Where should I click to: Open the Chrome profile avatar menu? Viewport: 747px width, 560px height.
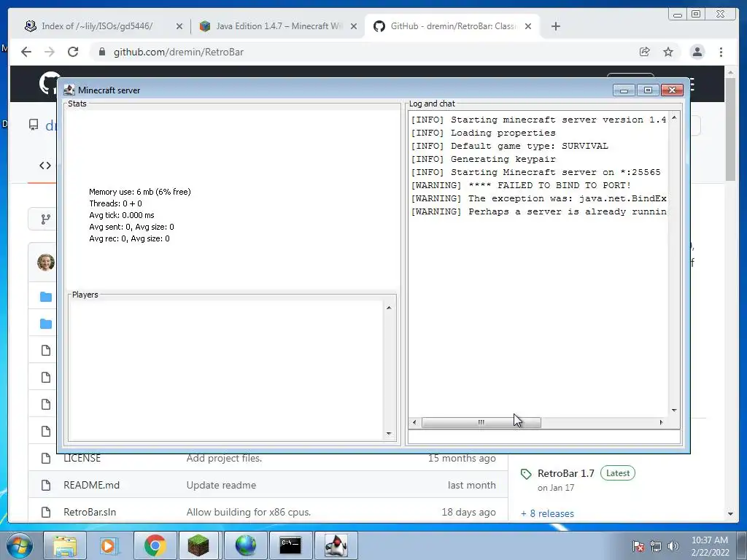[x=697, y=52]
